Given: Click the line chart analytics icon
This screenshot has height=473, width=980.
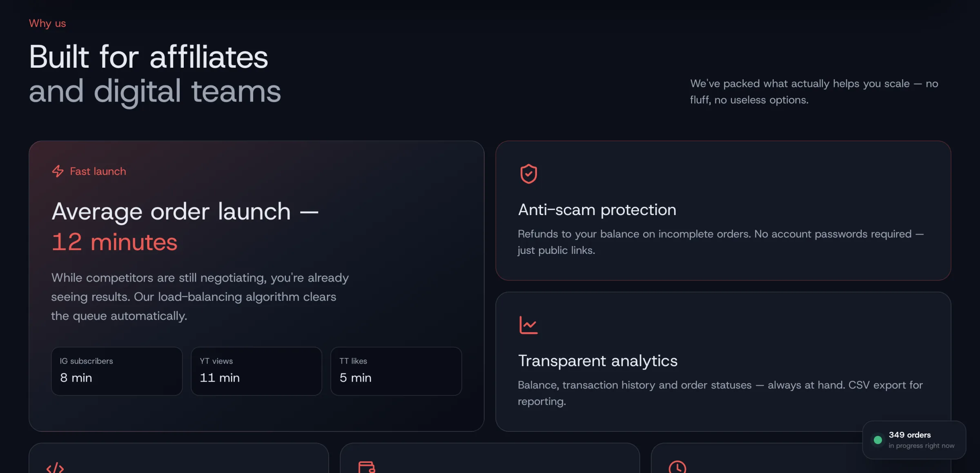Looking at the screenshot, I should [528, 325].
